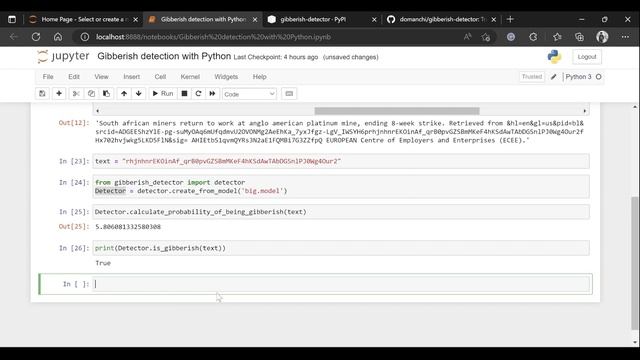This screenshot has width=640, height=360.
Task: Open the Help menu
Action: click(259, 77)
